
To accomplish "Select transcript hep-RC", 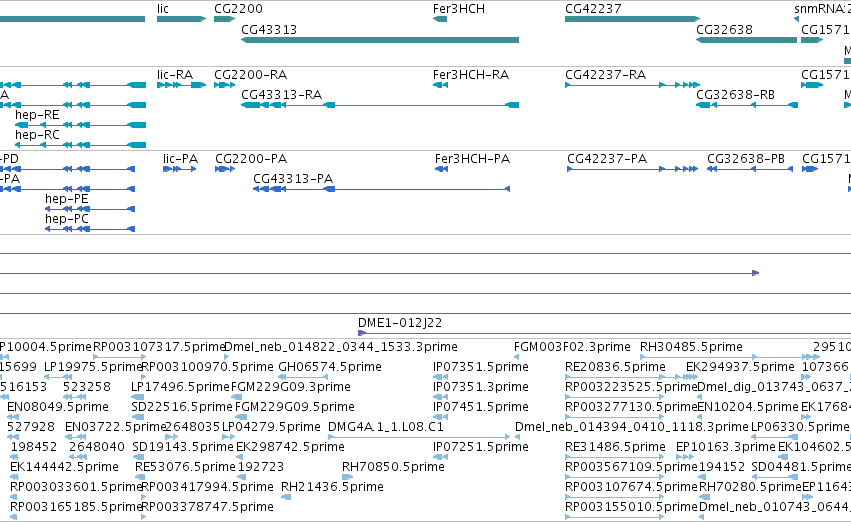I will point(80,145).
